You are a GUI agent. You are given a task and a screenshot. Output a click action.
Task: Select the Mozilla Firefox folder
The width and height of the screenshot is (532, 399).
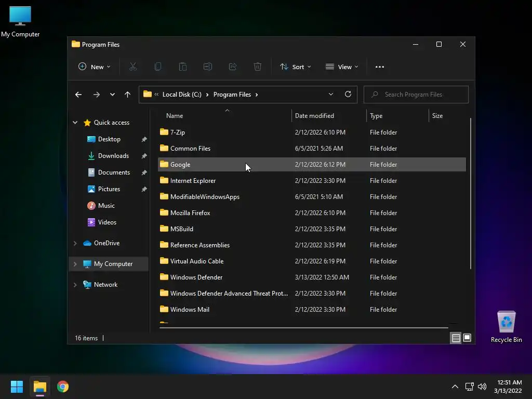point(312,212)
